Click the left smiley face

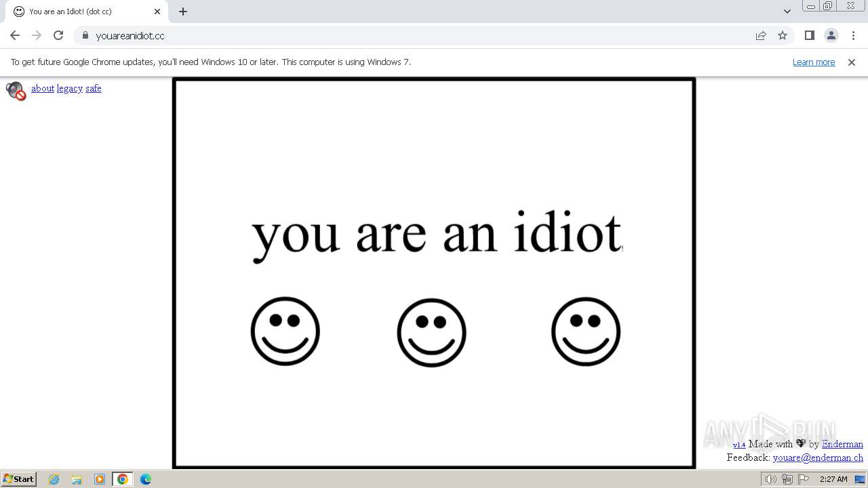click(x=285, y=331)
